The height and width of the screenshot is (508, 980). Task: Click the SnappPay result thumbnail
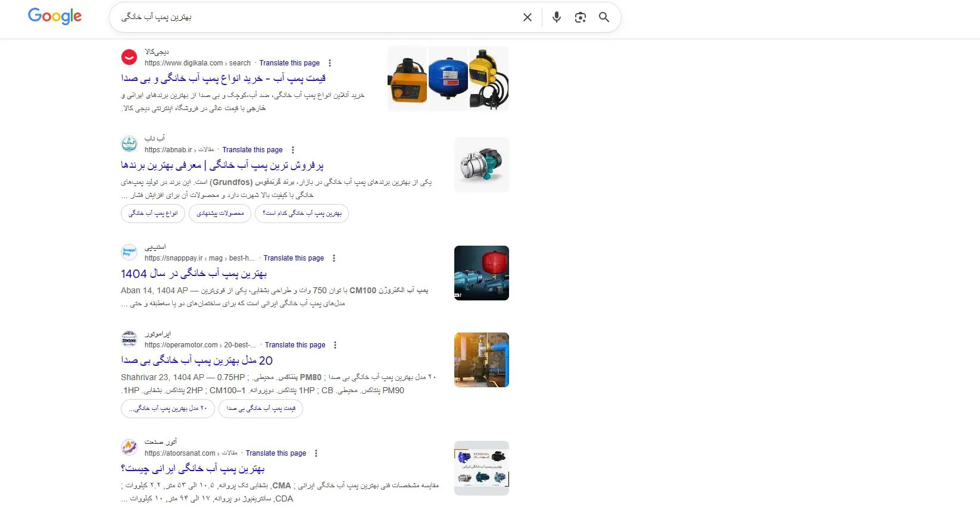click(482, 273)
